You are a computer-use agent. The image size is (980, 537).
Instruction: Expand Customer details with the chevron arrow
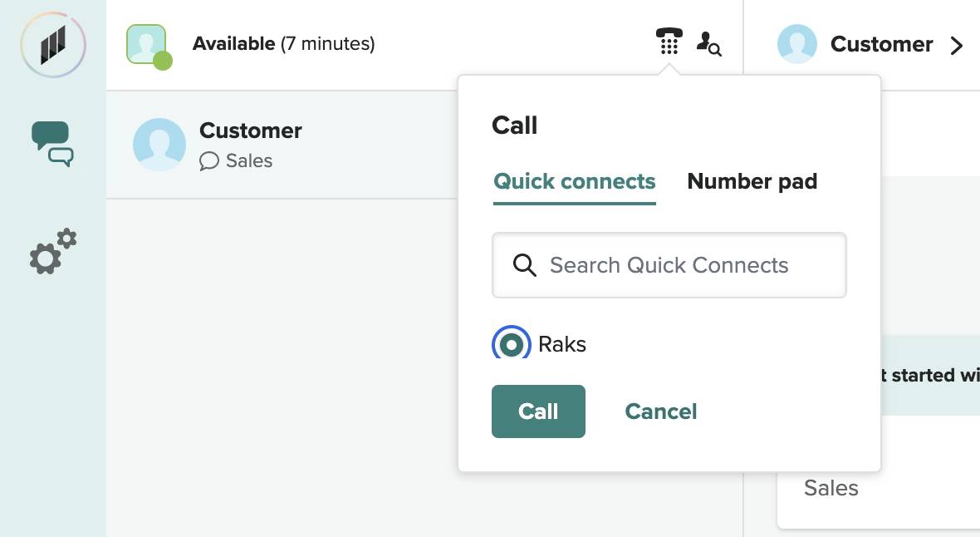click(957, 46)
